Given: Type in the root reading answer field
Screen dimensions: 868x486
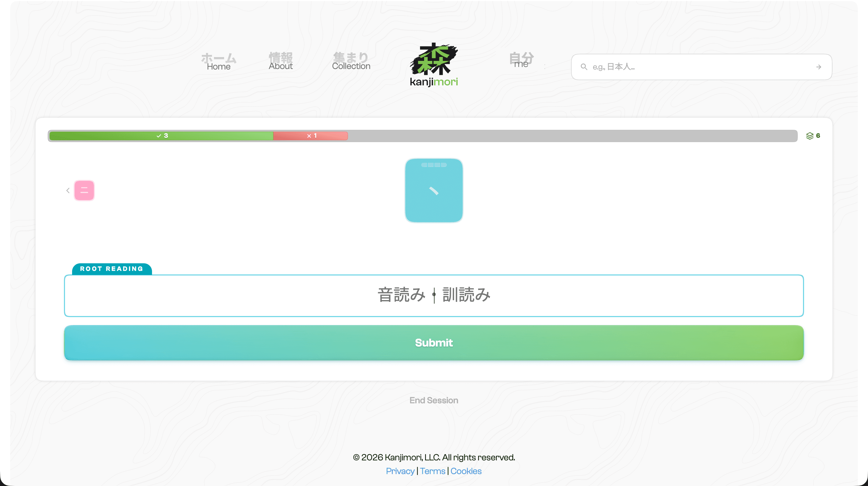Looking at the screenshot, I should tap(434, 295).
